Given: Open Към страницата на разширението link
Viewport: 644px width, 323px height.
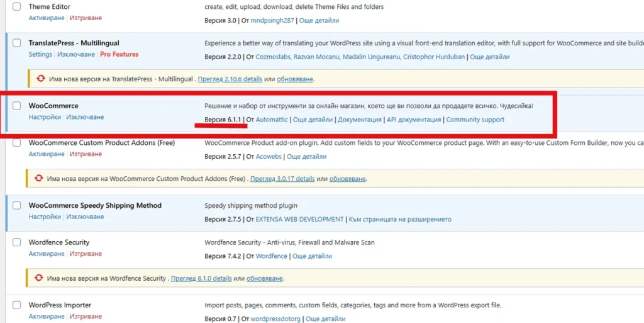Looking at the screenshot, I should click(x=400, y=220).
